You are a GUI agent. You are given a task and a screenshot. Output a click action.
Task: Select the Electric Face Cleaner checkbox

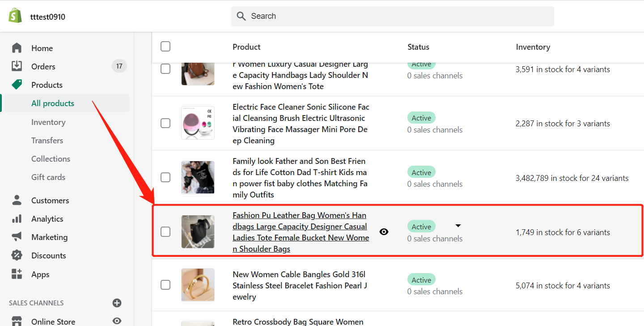pos(165,123)
